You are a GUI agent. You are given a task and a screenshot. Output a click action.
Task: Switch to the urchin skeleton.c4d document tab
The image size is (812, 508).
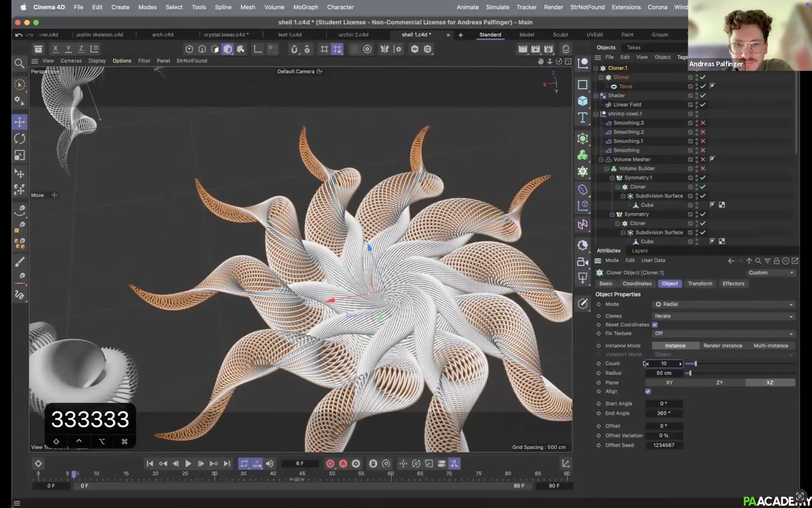pyautogui.click(x=100, y=35)
